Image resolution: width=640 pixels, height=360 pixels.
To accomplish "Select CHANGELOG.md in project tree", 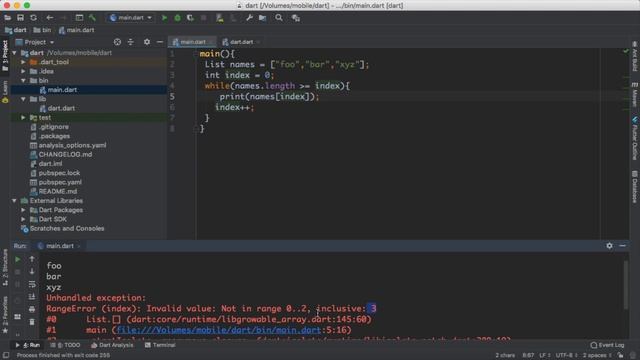I will pos(65,155).
